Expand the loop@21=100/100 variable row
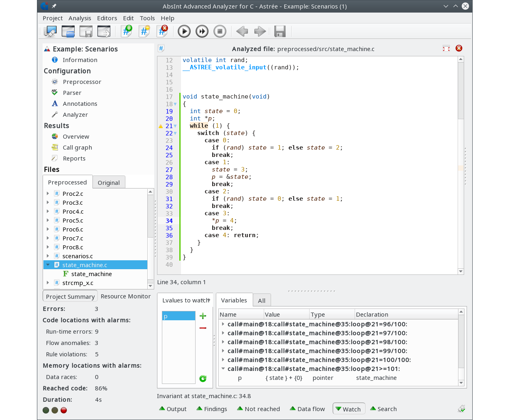The width and height of the screenshot is (510, 420). point(223,360)
